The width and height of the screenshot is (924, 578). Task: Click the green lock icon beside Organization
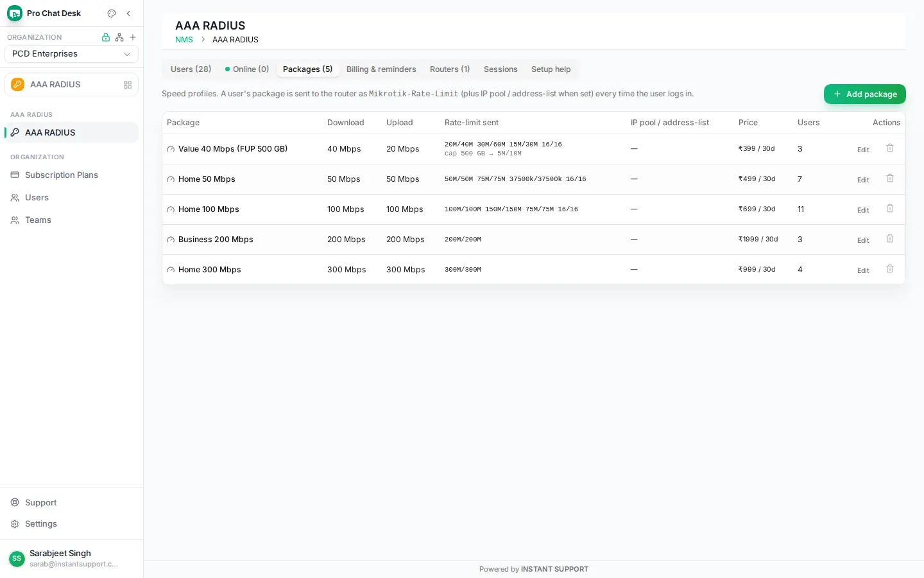[x=106, y=37]
